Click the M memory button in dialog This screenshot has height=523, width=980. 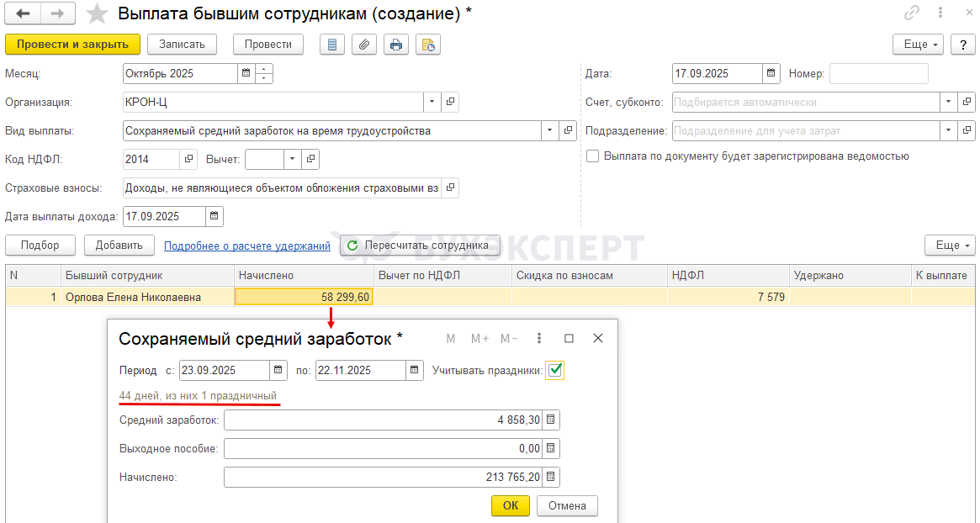coord(451,338)
